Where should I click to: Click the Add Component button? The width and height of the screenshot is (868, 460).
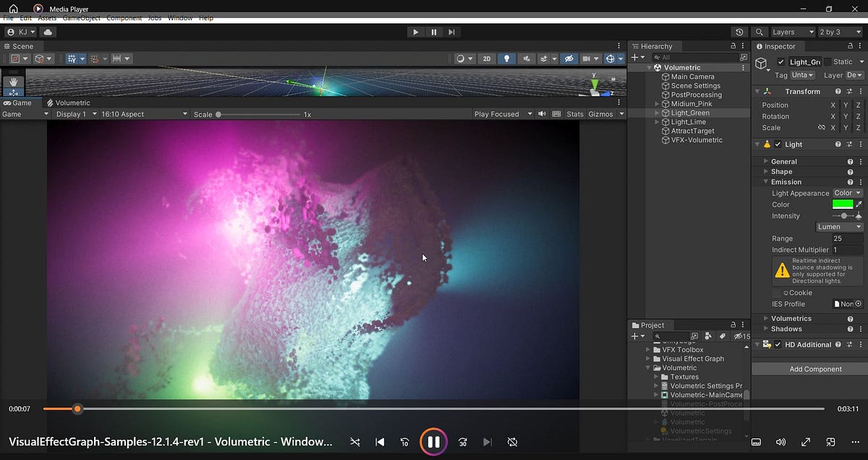click(x=815, y=369)
